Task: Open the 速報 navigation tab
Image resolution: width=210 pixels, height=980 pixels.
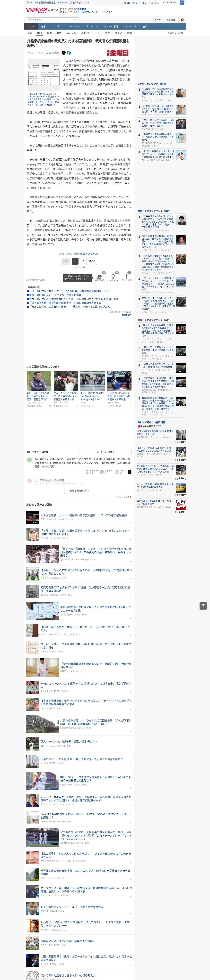Action: pyautogui.click(x=43, y=27)
